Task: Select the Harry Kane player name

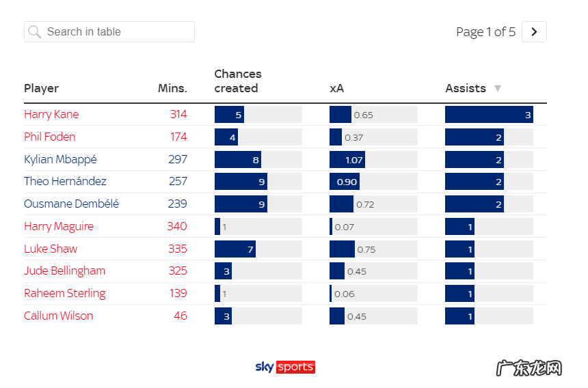Action: point(51,114)
